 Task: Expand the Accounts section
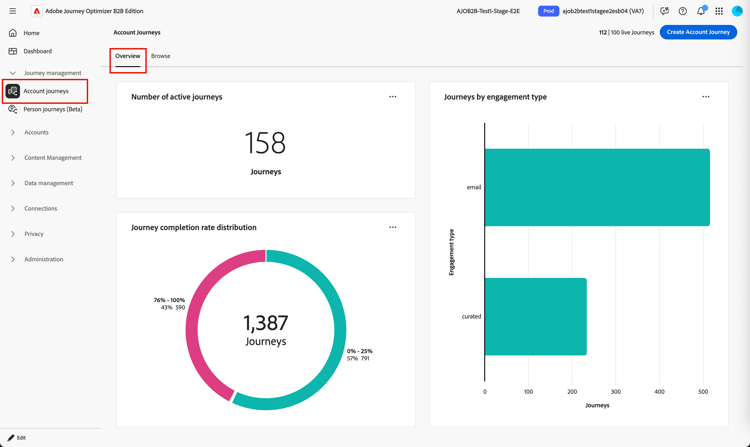point(12,132)
